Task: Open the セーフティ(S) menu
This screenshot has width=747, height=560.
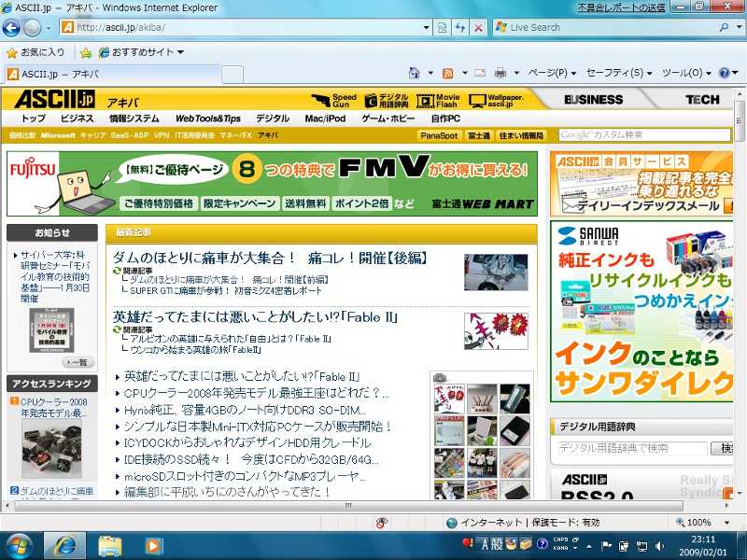Action: point(619,73)
